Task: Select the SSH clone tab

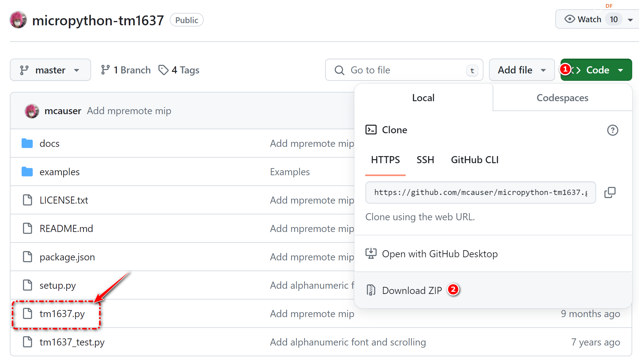Action: coord(425,160)
